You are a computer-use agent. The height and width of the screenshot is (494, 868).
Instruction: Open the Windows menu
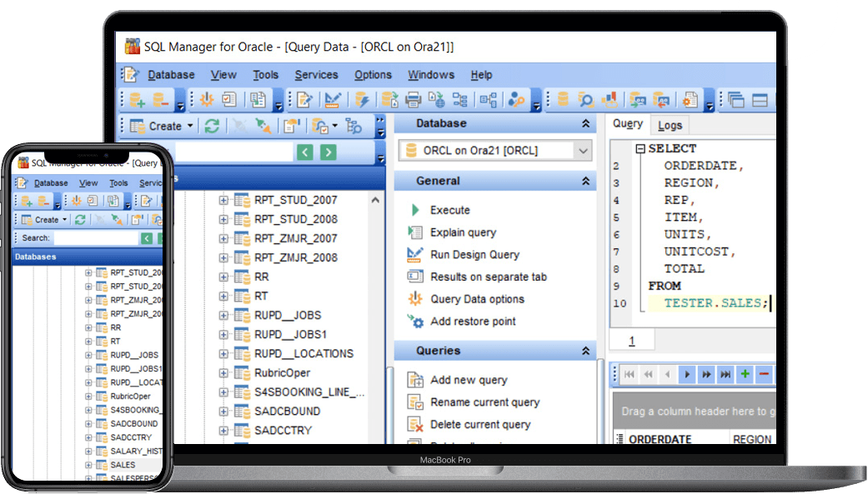(x=431, y=75)
